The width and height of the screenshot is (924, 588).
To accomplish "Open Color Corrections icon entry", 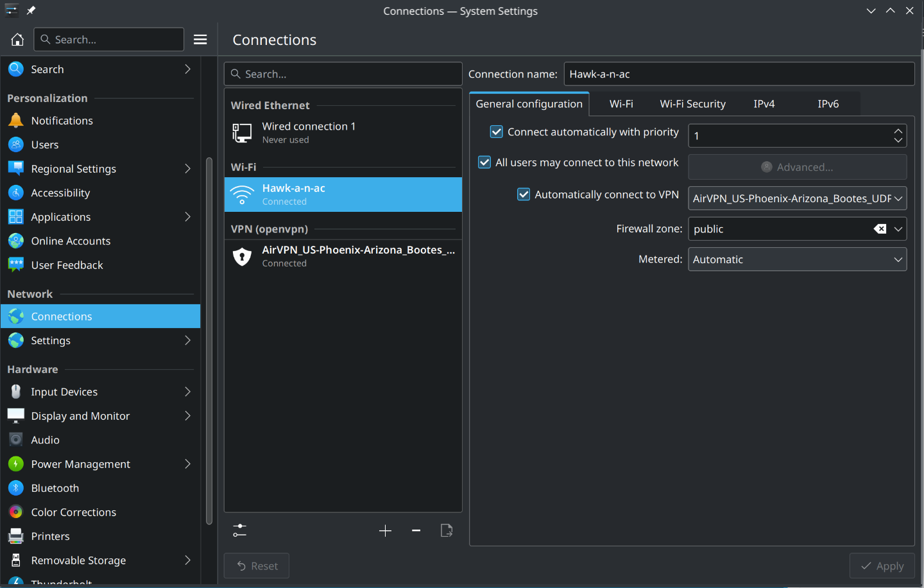I will tap(16, 512).
